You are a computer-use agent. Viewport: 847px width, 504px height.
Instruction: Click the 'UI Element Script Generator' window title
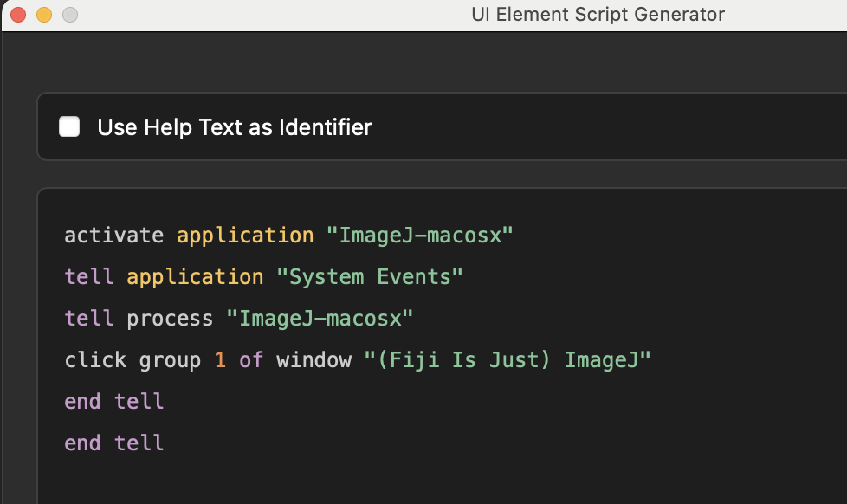pyautogui.click(x=598, y=15)
